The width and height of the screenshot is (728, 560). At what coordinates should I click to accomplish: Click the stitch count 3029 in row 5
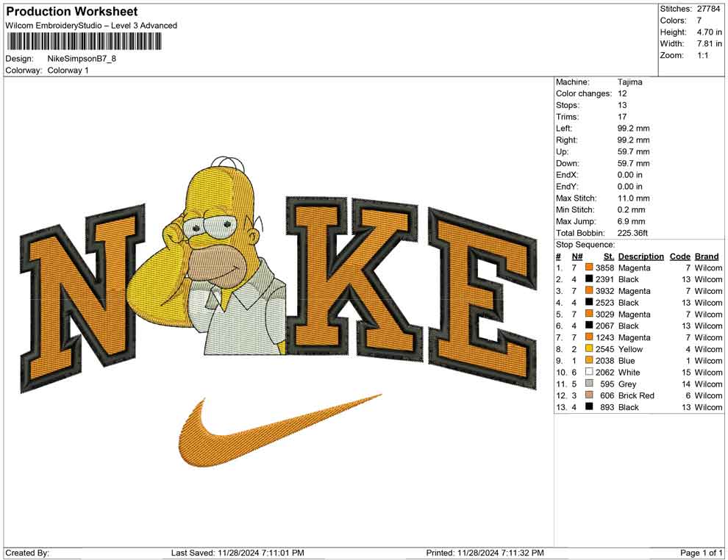pyautogui.click(x=605, y=314)
